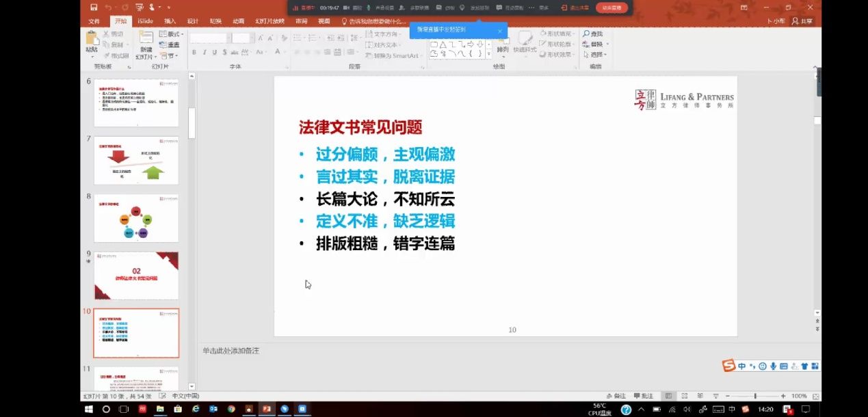Click the Find (查找) magnifier tool
The height and width of the screenshot is (417, 868).
click(x=592, y=33)
